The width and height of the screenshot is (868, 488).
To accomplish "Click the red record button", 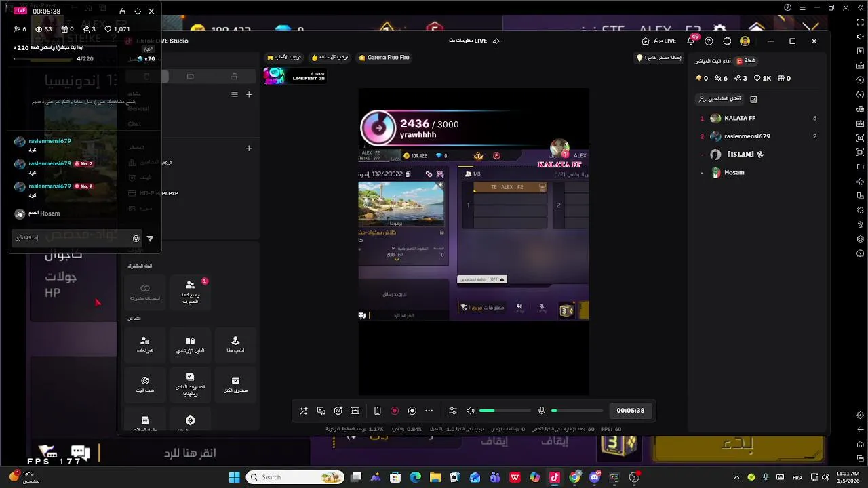I will [x=395, y=411].
